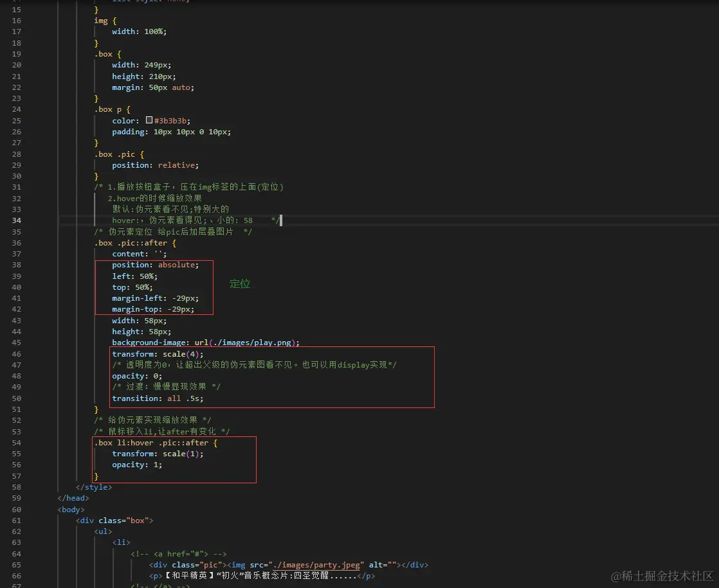
Task: Click the "position: relative;" declaration
Action: tap(156, 165)
